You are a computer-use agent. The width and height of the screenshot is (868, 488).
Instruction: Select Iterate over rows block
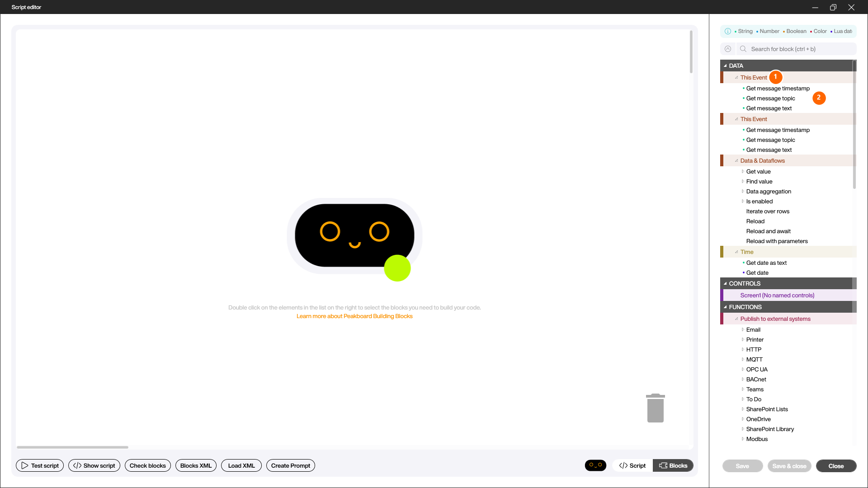click(x=768, y=211)
